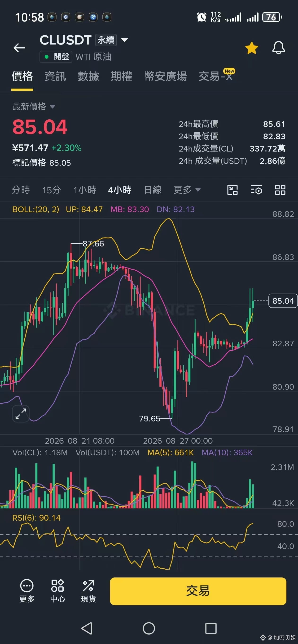Expand chart to fullscreen

[x=21, y=414]
